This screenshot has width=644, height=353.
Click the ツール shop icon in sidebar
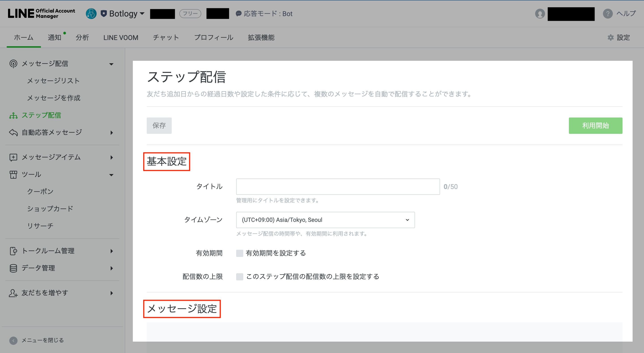tap(13, 174)
